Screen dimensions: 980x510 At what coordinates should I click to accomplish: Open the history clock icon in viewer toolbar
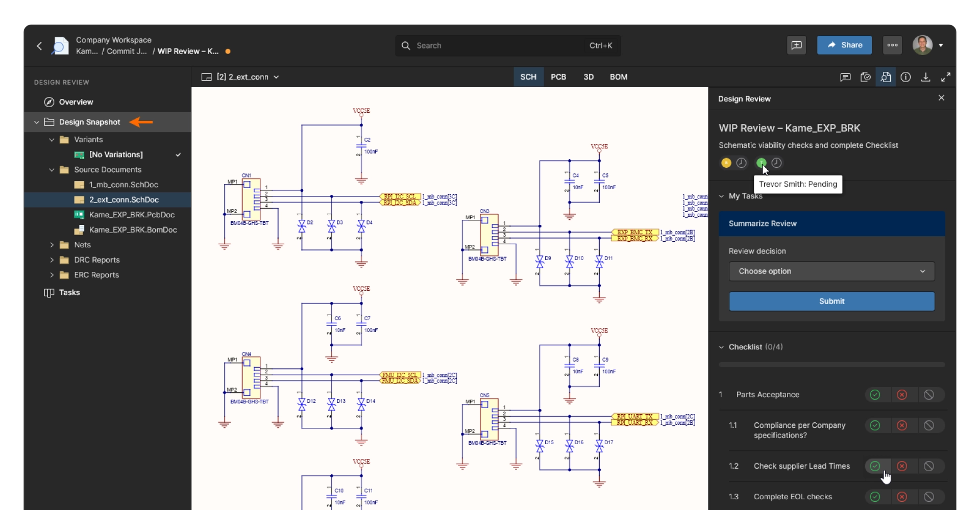(x=865, y=77)
